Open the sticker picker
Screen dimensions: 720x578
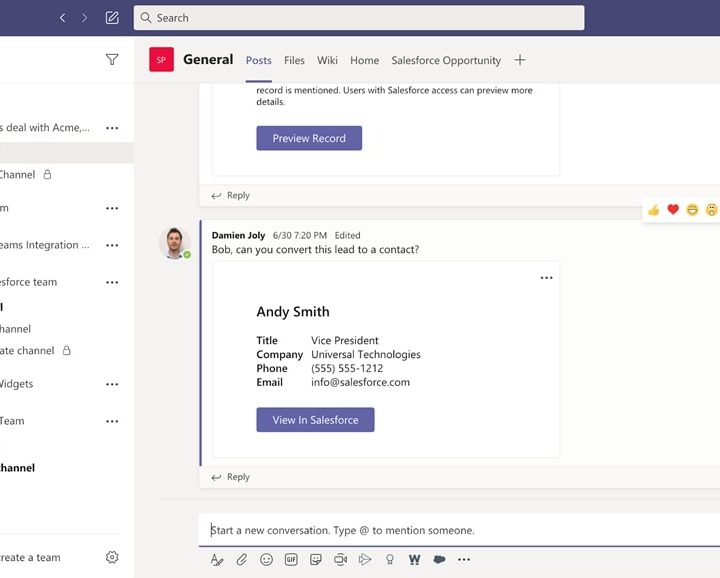click(315, 560)
